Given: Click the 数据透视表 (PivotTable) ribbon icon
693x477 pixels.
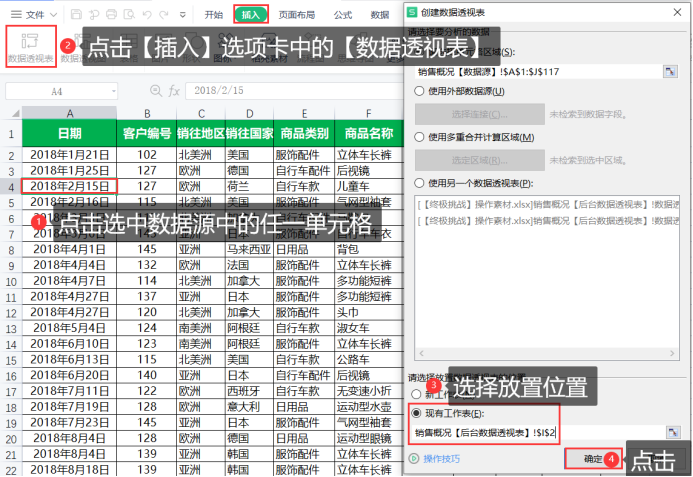Looking at the screenshot, I should coord(31,46).
